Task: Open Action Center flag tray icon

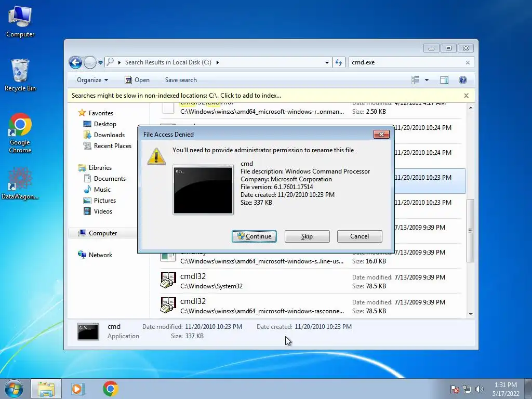Action: (455, 389)
